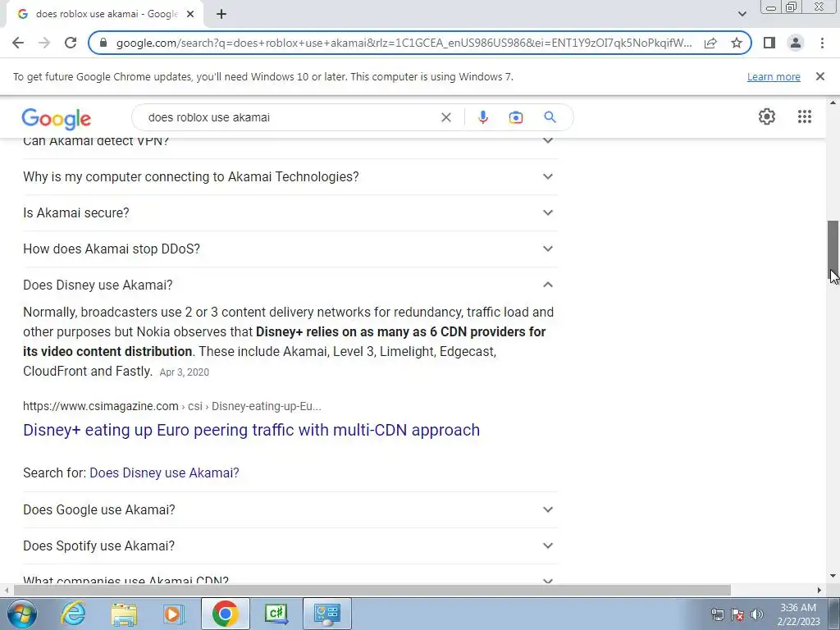The height and width of the screenshot is (630, 840).
Task: Close the 'does roblox use akamai' tab
Action: pyautogui.click(x=190, y=14)
